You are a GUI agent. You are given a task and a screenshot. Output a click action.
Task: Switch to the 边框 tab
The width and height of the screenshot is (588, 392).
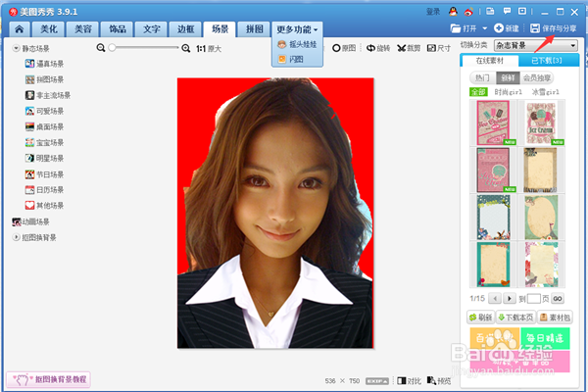click(x=185, y=29)
